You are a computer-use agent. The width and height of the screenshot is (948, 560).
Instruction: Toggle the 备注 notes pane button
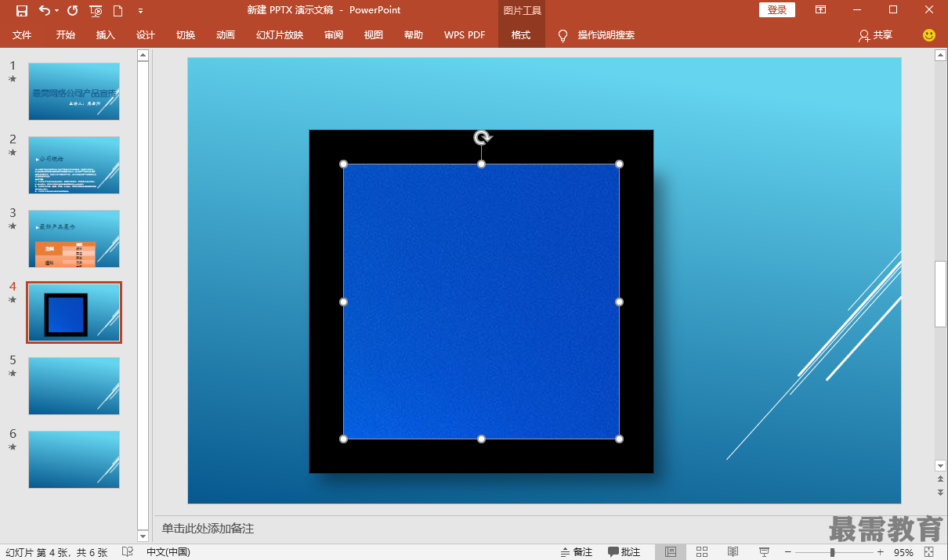click(x=577, y=552)
